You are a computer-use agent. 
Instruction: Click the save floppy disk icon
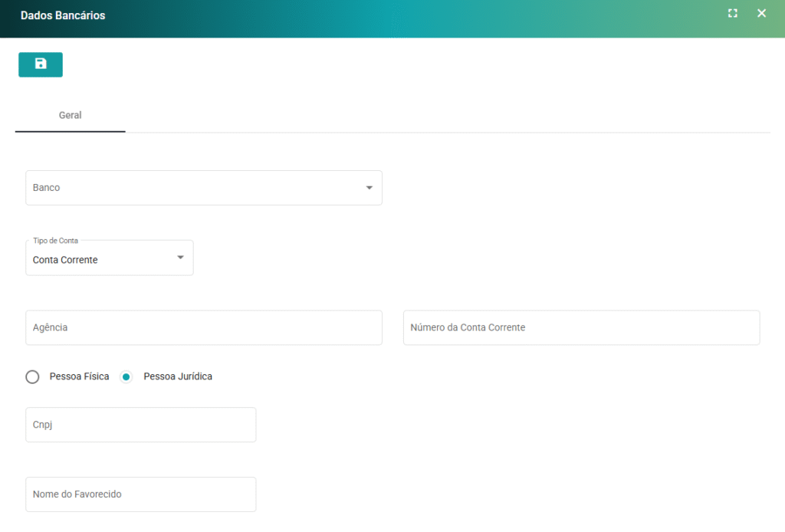(41, 64)
